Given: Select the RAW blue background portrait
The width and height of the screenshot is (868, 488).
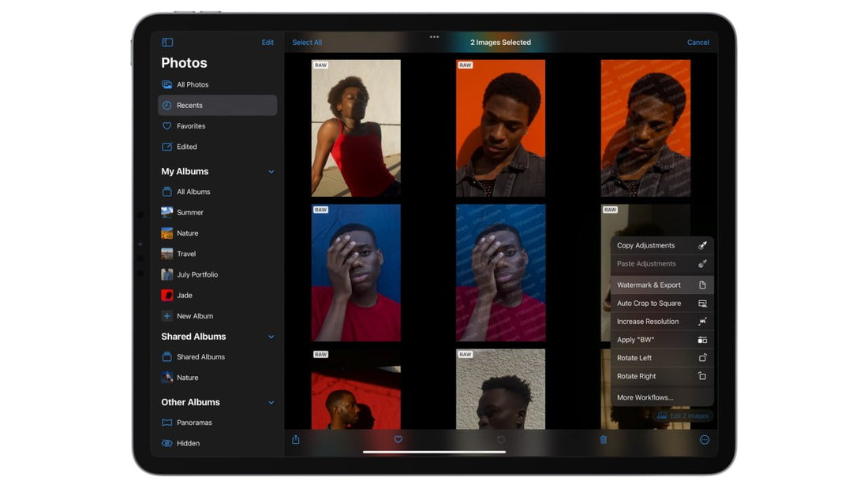Looking at the screenshot, I should coord(356,273).
